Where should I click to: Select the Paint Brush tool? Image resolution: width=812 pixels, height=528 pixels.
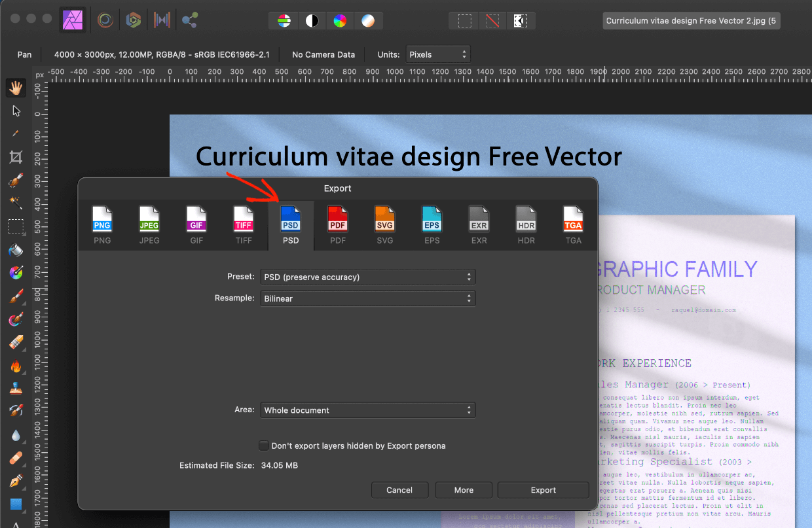[16, 296]
